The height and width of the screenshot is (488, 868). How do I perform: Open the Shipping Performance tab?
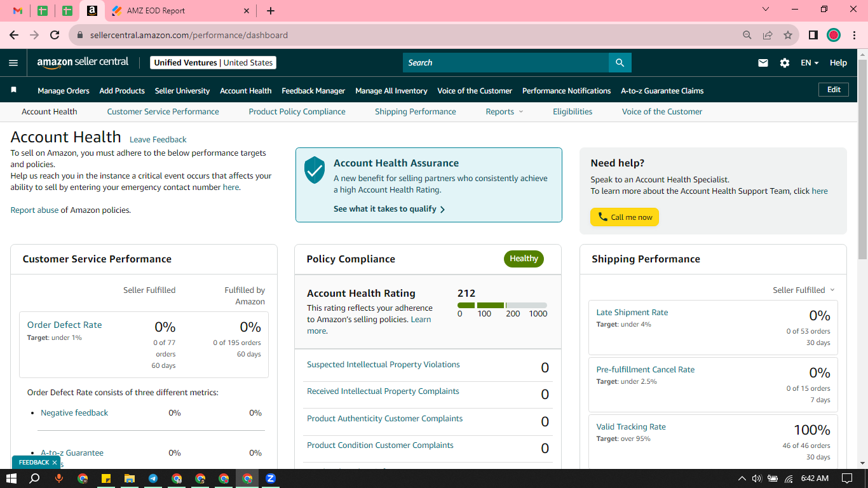(416, 112)
